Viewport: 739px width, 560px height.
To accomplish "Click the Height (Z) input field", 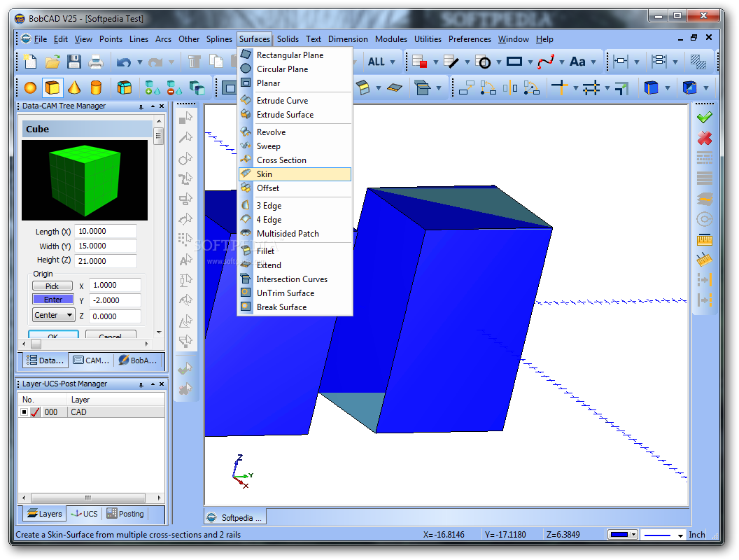I will (106, 261).
